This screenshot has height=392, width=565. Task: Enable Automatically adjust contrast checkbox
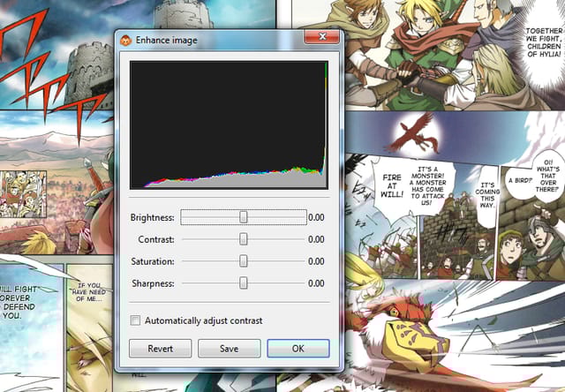(135, 320)
